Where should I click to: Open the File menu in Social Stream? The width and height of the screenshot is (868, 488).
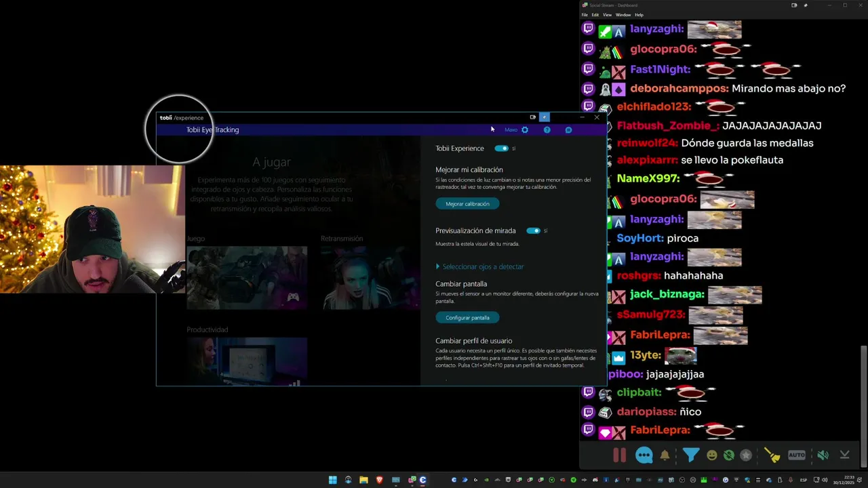[585, 15]
